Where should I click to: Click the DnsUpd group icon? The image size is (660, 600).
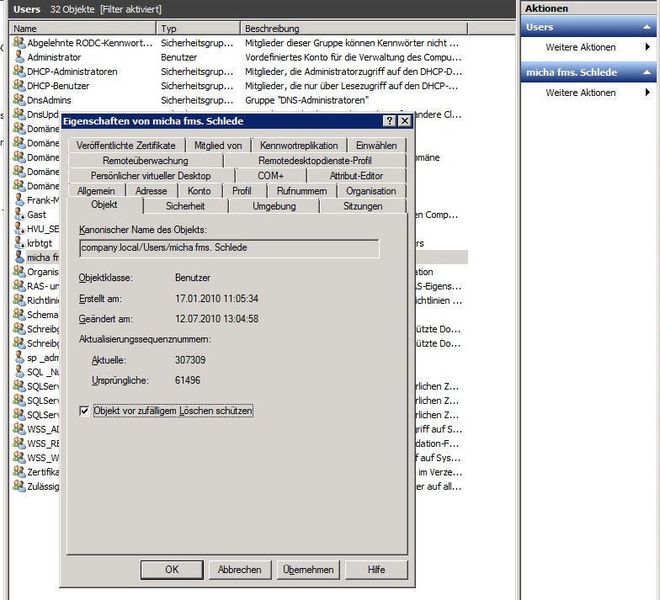tap(19, 114)
